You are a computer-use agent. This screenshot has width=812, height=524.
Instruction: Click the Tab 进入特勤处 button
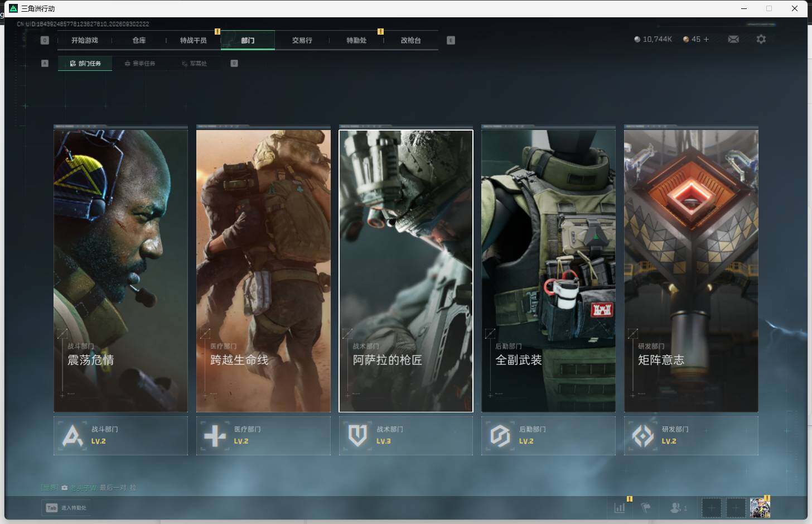click(x=66, y=508)
